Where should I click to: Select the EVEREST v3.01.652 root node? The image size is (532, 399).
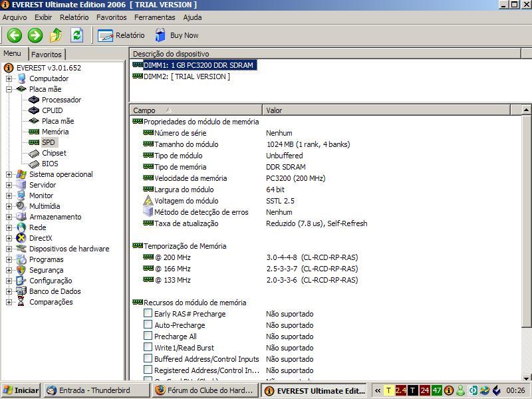pyautogui.click(x=49, y=68)
